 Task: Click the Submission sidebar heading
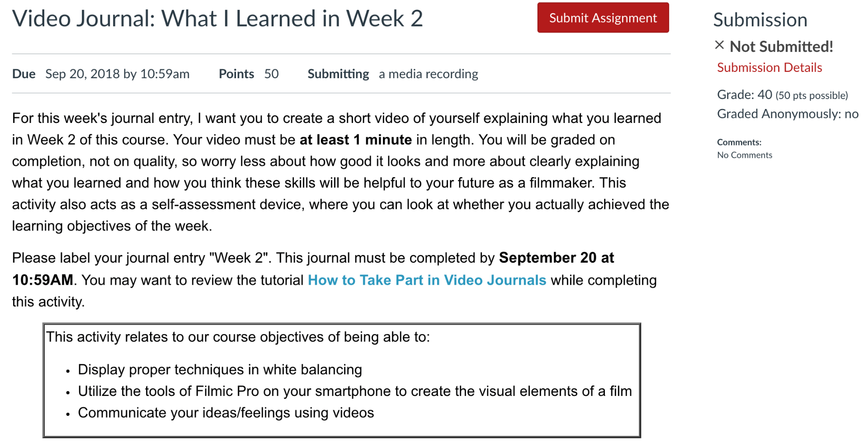click(x=760, y=20)
